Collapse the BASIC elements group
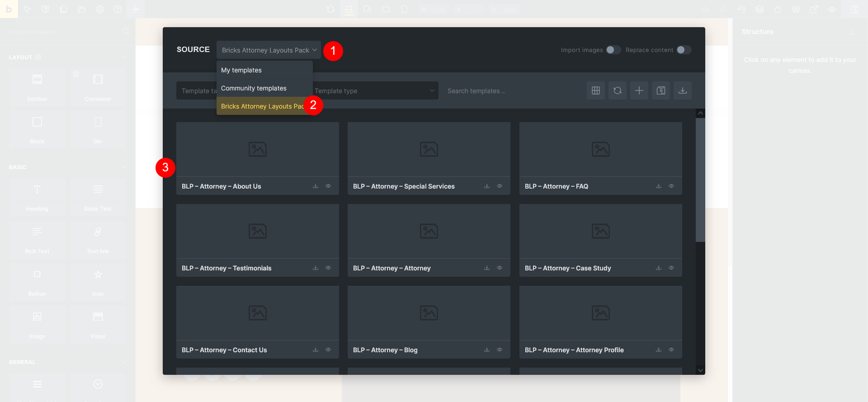Screen dimensions: 868x402 pyautogui.click(x=123, y=167)
